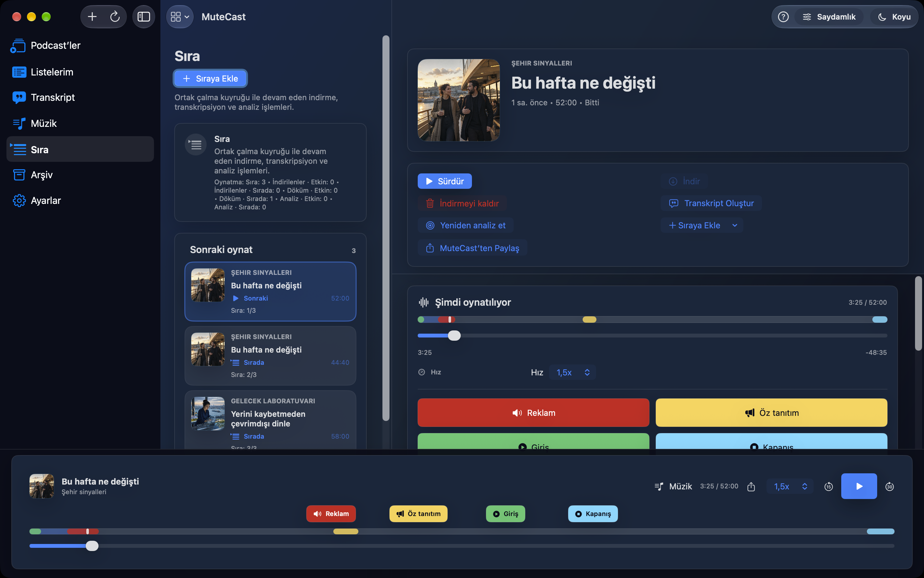Click the cover thumbnail in bottom player
Viewport: 924px width, 578px height.
[x=42, y=486]
